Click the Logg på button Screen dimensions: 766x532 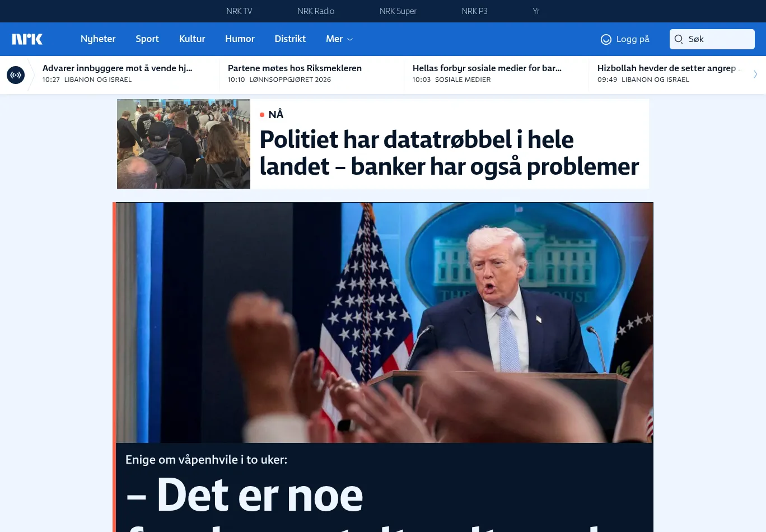[x=625, y=39]
